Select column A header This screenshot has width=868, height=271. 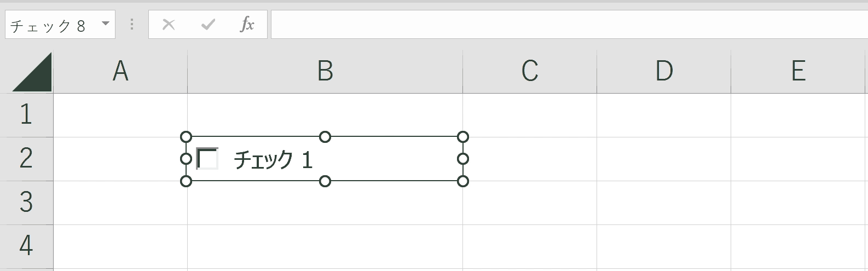coord(120,71)
